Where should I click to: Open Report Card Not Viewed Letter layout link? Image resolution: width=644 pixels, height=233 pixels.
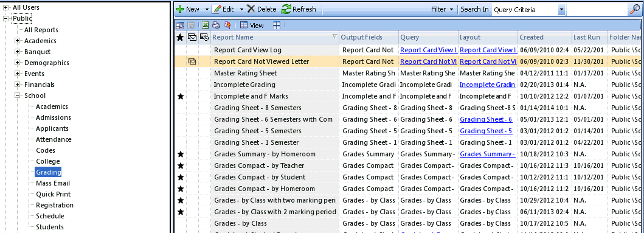(488, 61)
